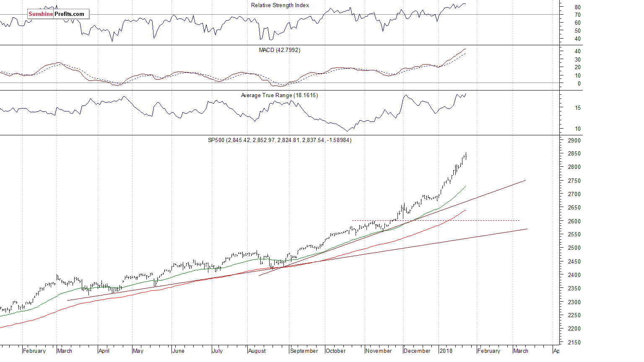The width and height of the screenshot is (644, 362).
Task: Select the MACD (42.7992) label
Action: click(279, 50)
